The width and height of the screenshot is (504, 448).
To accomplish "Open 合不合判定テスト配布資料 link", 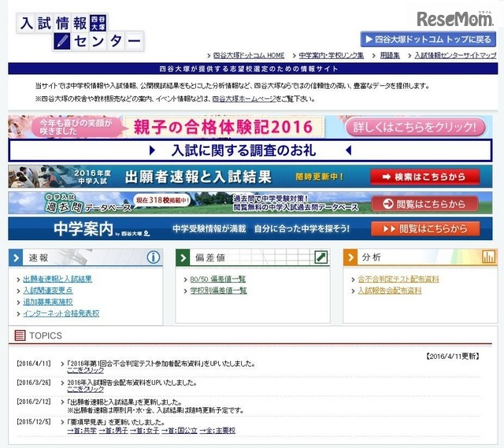I will tap(398, 280).
